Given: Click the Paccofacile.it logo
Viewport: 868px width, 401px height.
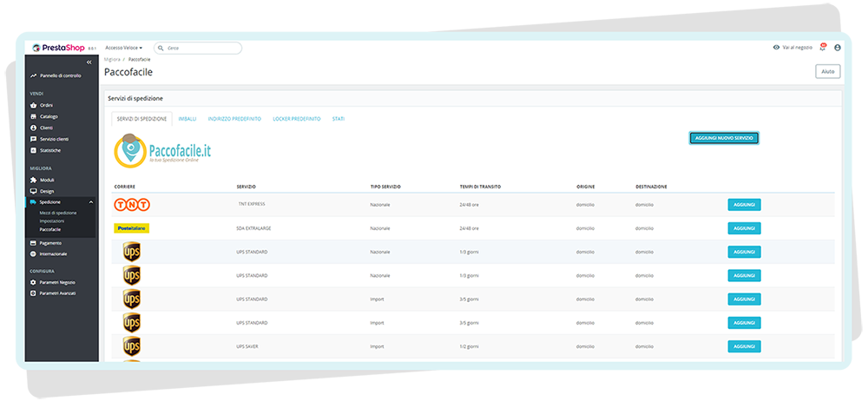Looking at the screenshot, I should click(x=162, y=149).
